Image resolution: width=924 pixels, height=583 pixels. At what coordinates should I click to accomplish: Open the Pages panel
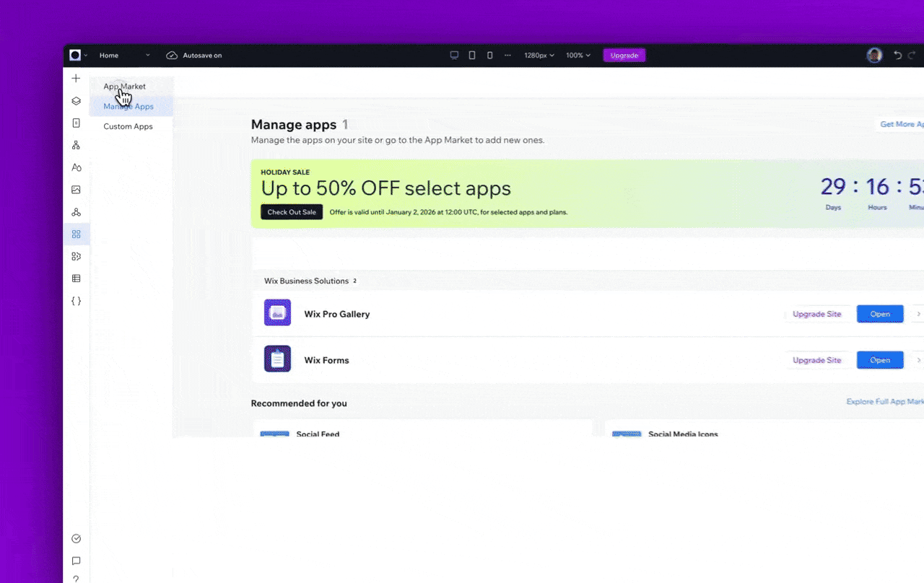(x=76, y=123)
